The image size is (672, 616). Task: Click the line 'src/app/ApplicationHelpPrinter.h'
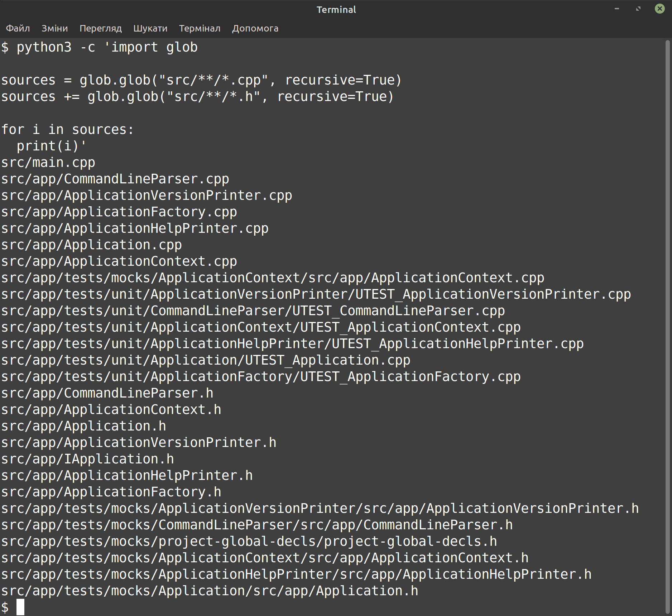(x=127, y=476)
